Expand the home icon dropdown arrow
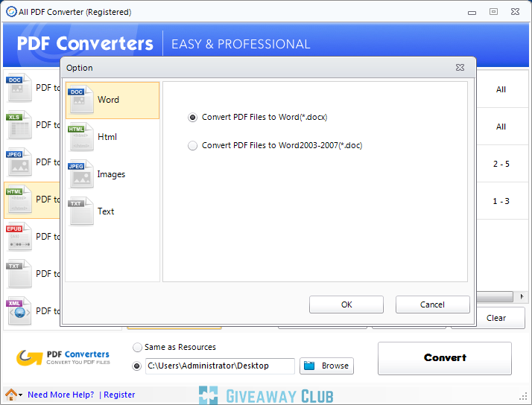Viewport: 532px width, 405px height. coord(21,395)
